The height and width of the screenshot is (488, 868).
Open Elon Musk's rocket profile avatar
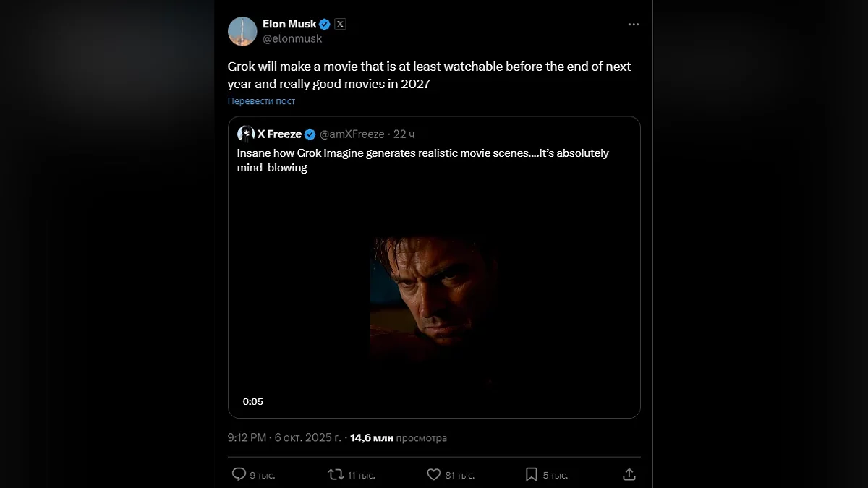[x=242, y=31]
